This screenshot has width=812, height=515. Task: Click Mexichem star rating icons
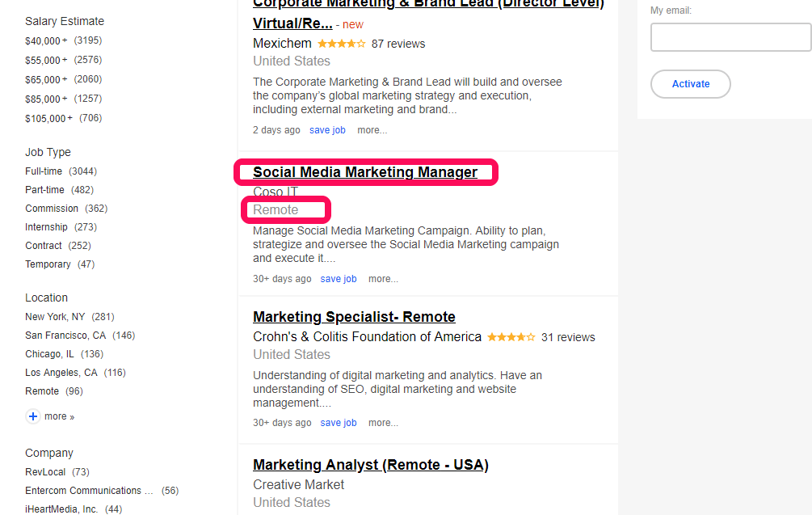pyautogui.click(x=341, y=44)
